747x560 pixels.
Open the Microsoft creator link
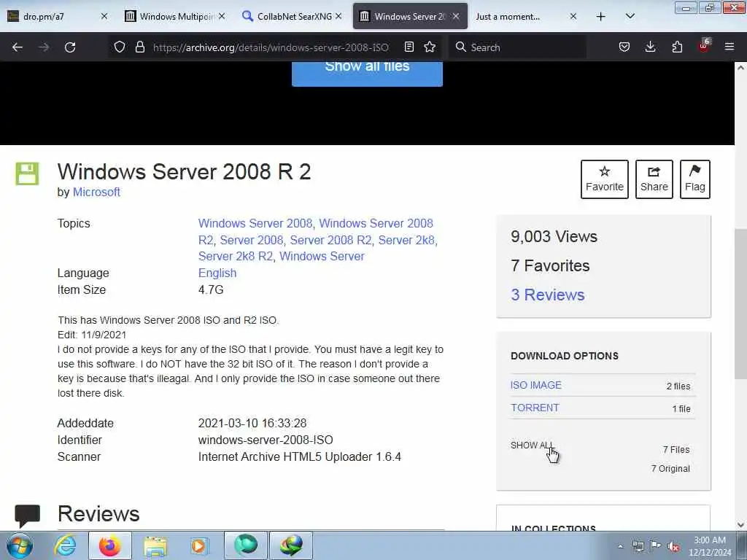pos(96,192)
